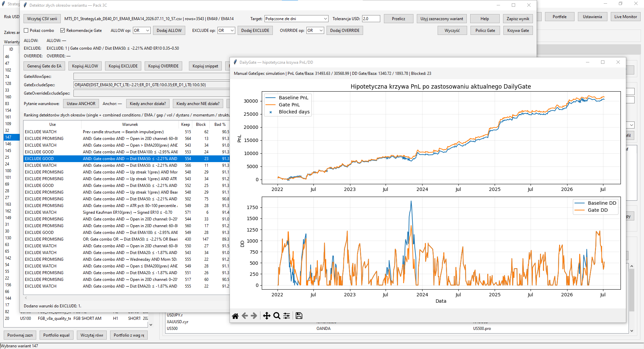Open the Target dropdown Połączone złe dni
Viewport: 644px width, 349px height.
coord(296,19)
